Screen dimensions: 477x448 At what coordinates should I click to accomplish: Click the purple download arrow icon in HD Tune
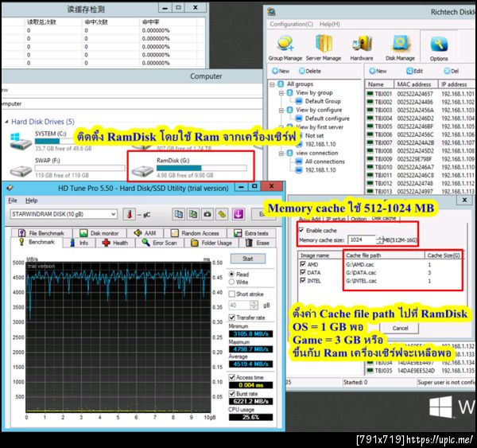pyautogui.click(x=238, y=214)
